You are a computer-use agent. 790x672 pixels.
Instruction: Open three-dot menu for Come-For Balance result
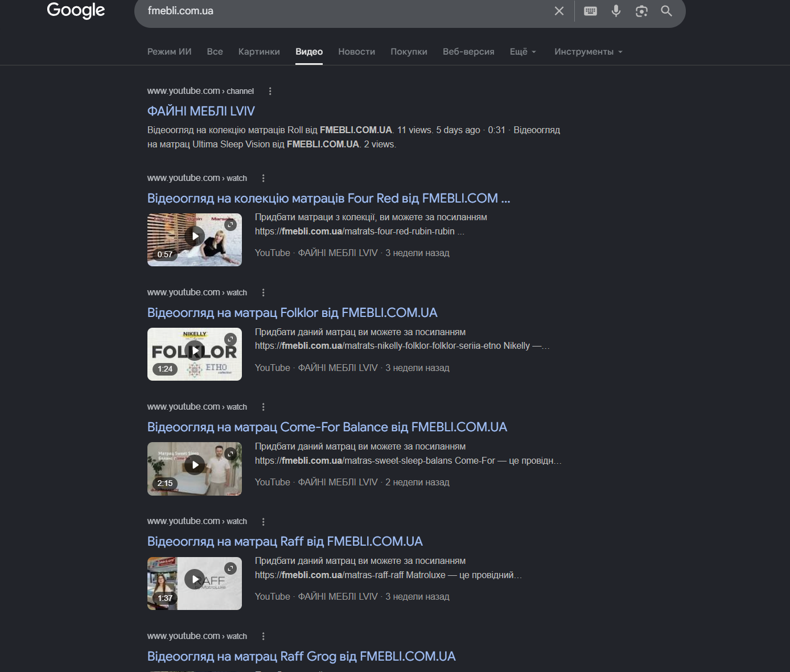point(263,407)
